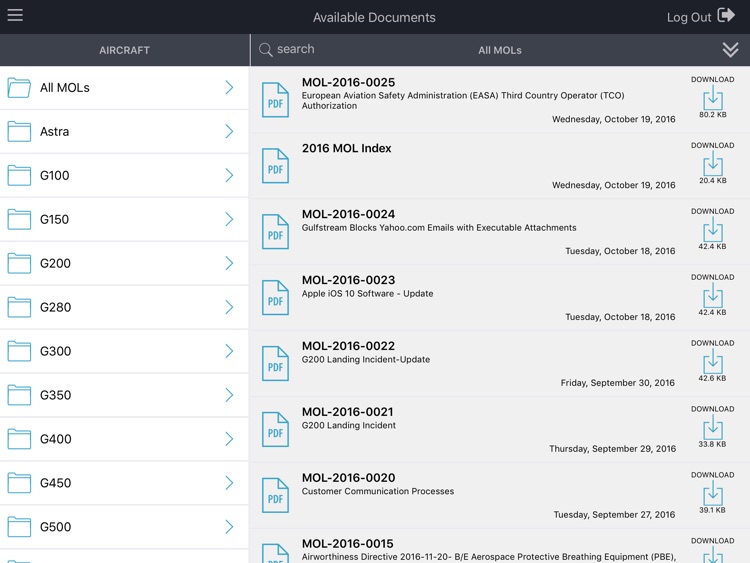The height and width of the screenshot is (563, 750).
Task: Click the Log Out text
Action: pos(689,17)
